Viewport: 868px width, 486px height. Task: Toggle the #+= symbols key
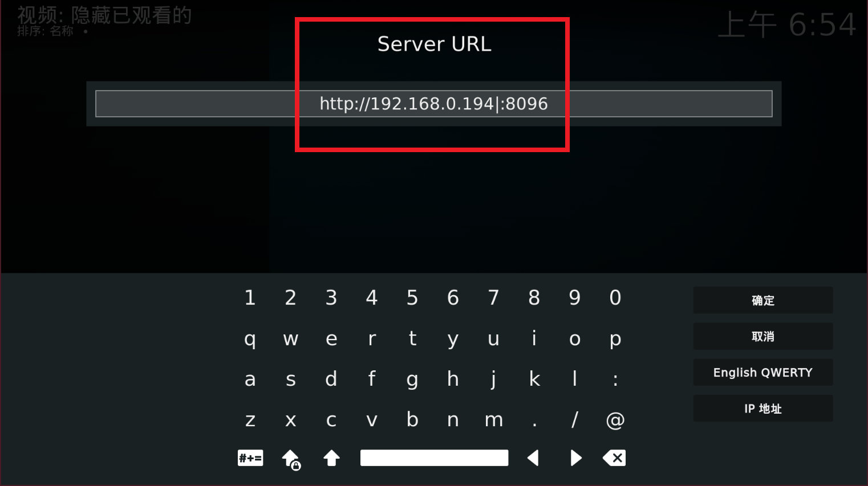click(250, 458)
